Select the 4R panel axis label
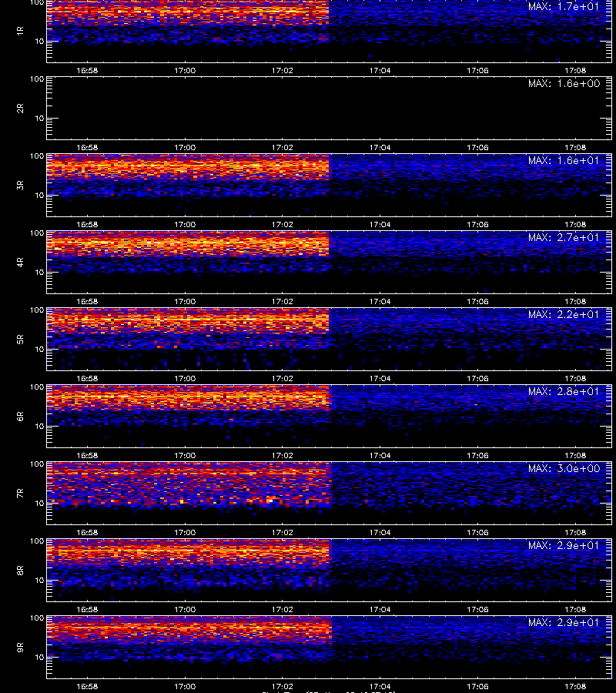The height and width of the screenshot is (693, 616). click(20, 262)
